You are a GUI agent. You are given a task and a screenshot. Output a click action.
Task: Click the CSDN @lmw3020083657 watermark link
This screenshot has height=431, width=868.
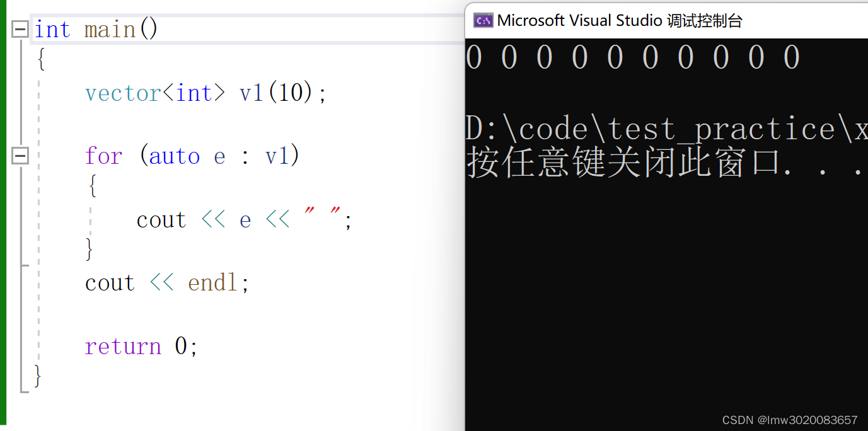click(790, 420)
